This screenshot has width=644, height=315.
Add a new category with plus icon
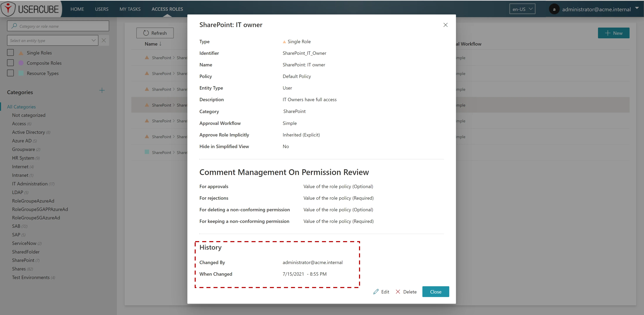[x=102, y=90]
